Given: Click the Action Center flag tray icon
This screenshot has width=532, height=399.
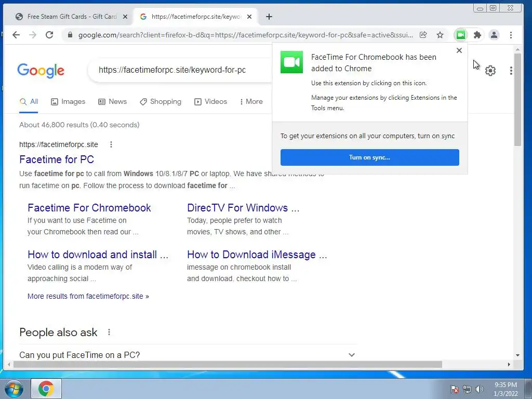Looking at the screenshot, I should 454,389.
